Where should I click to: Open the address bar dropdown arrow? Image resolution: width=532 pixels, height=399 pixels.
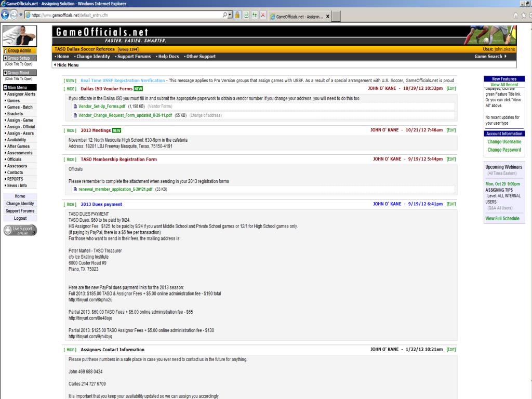(x=230, y=15)
